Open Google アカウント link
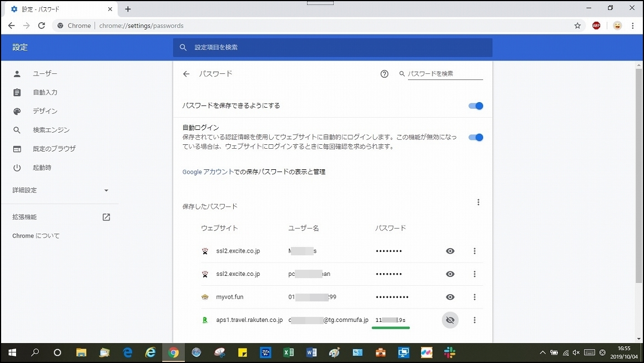The width and height of the screenshot is (644, 363). tap(208, 172)
